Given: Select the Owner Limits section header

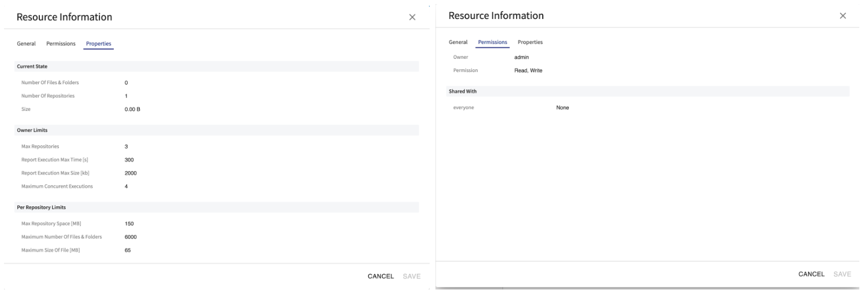Looking at the screenshot, I should [217, 130].
